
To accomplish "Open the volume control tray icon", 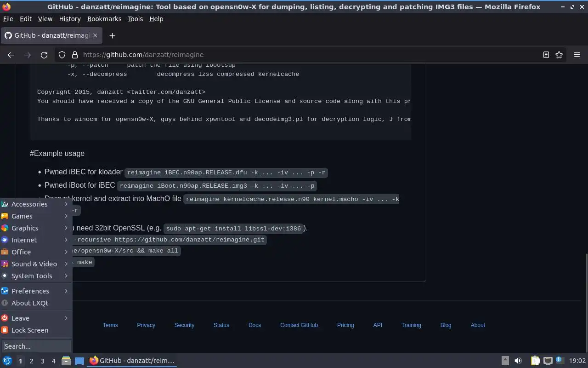I will (x=518, y=361).
